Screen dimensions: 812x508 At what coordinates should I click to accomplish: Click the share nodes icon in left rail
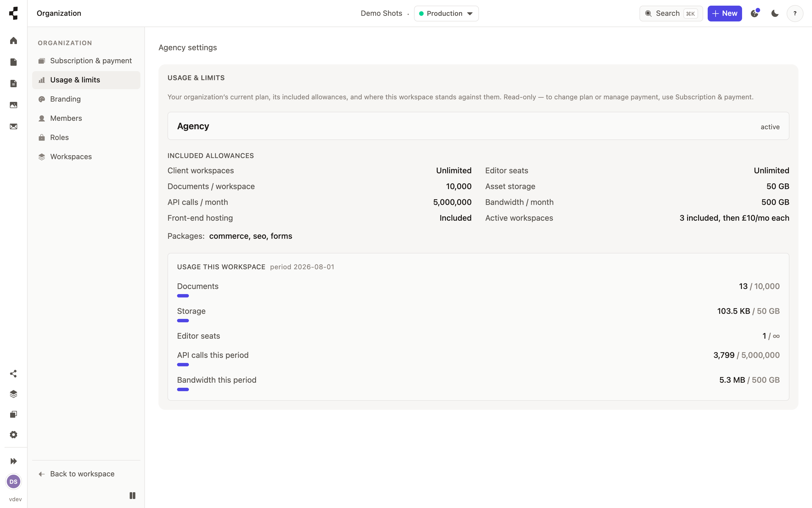(x=14, y=374)
